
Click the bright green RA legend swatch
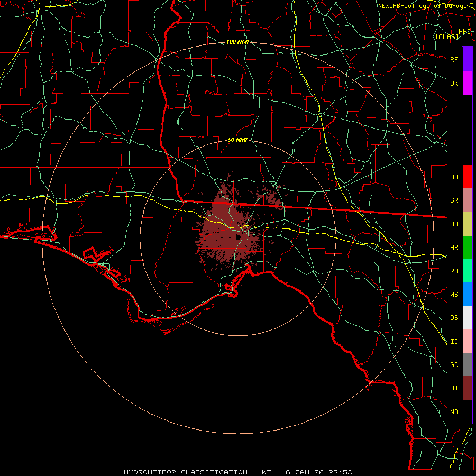[467, 271]
